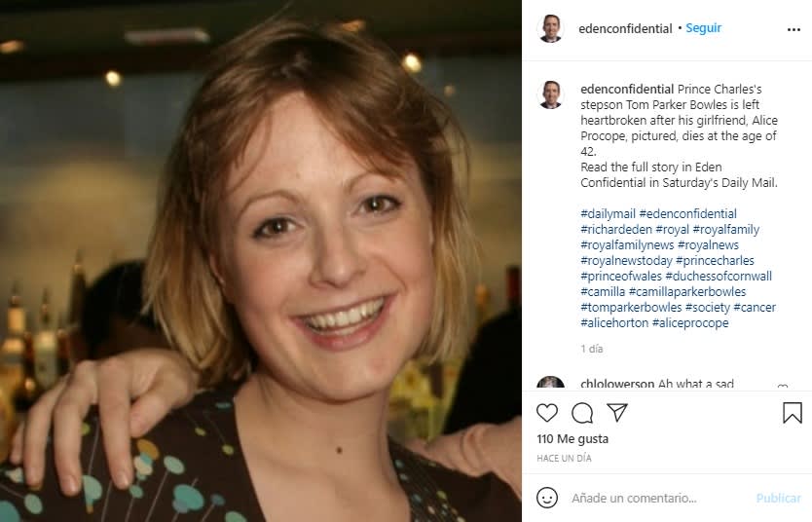
Task: Like the post with the heart icon
Action: pyautogui.click(x=547, y=413)
